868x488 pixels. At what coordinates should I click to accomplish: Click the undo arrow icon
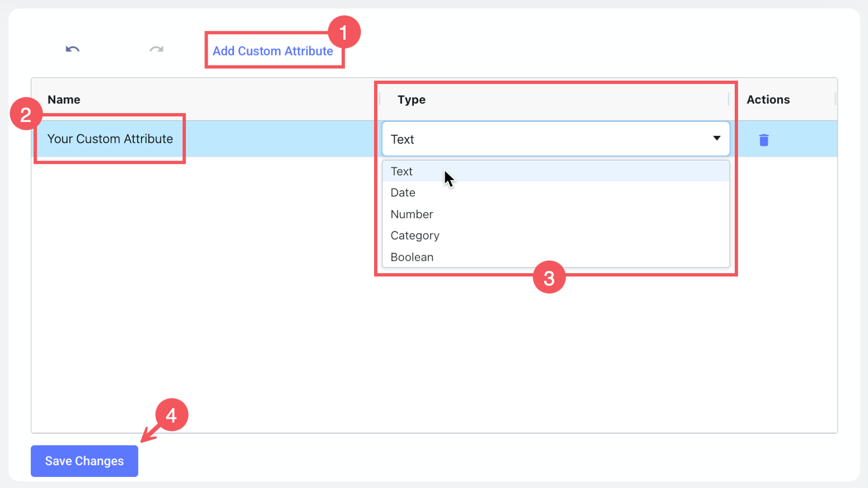[x=72, y=49]
